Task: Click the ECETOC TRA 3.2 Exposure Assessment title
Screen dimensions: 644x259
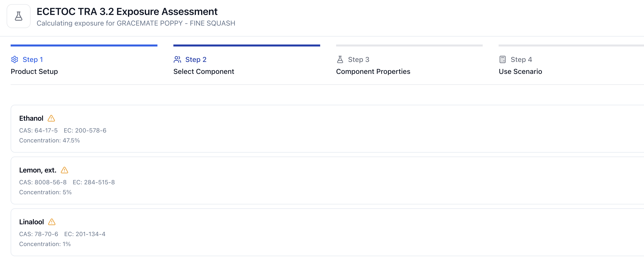Action: click(x=127, y=11)
